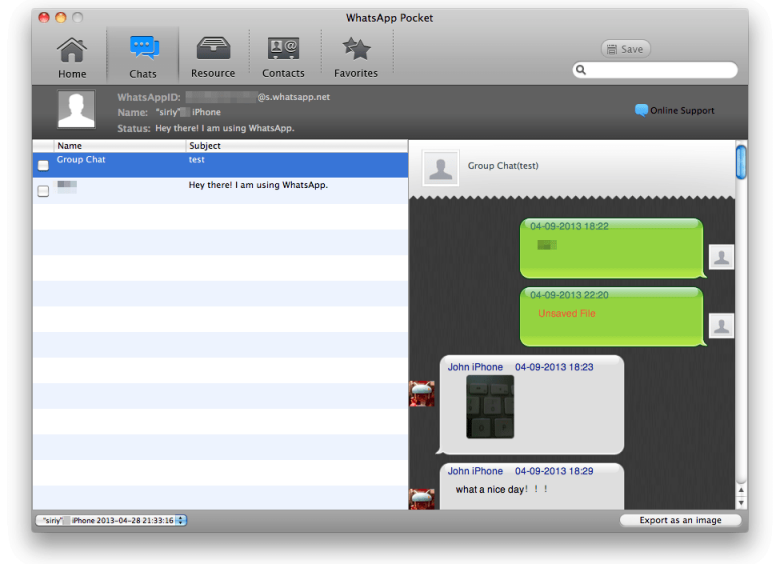Click the chat panel vertical scrollbar thumb

coord(741,162)
